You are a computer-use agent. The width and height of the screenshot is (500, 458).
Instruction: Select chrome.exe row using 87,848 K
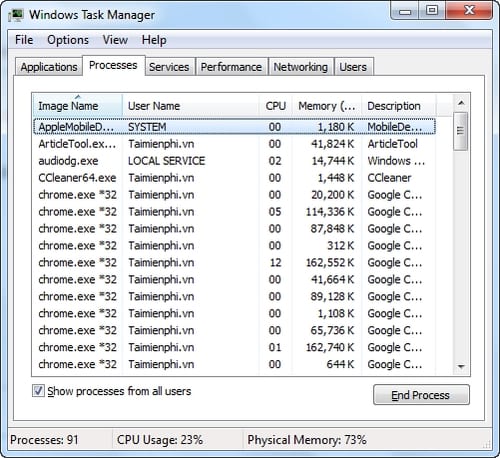click(x=234, y=229)
